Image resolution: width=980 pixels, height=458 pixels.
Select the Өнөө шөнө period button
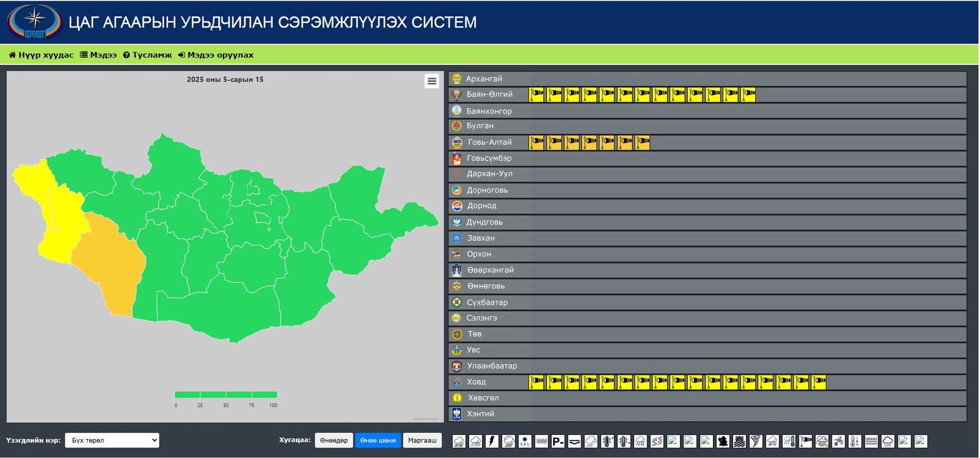pyautogui.click(x=378, y=440)
